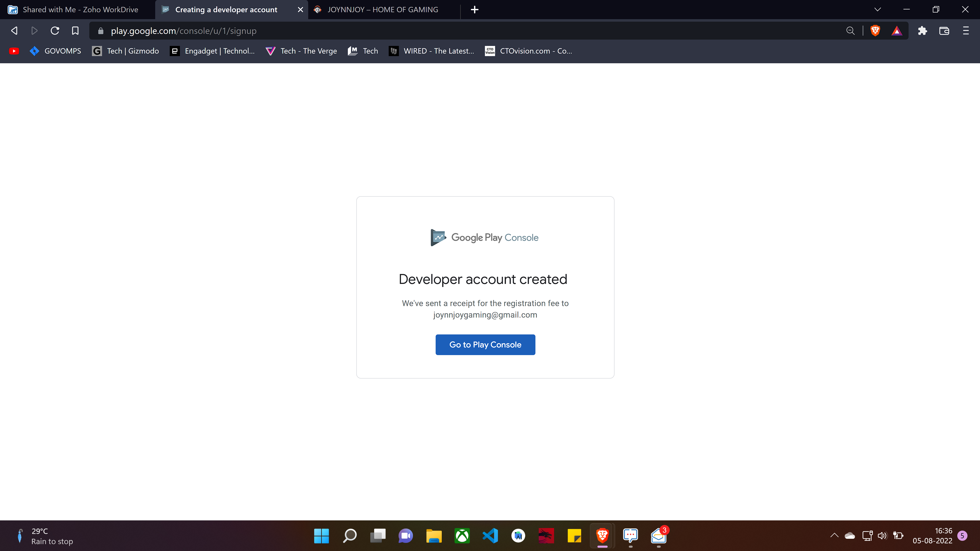The height and width of the screenshot is (551, 980).
Task: View site lock information icon
Action: (x=101, y=31)
